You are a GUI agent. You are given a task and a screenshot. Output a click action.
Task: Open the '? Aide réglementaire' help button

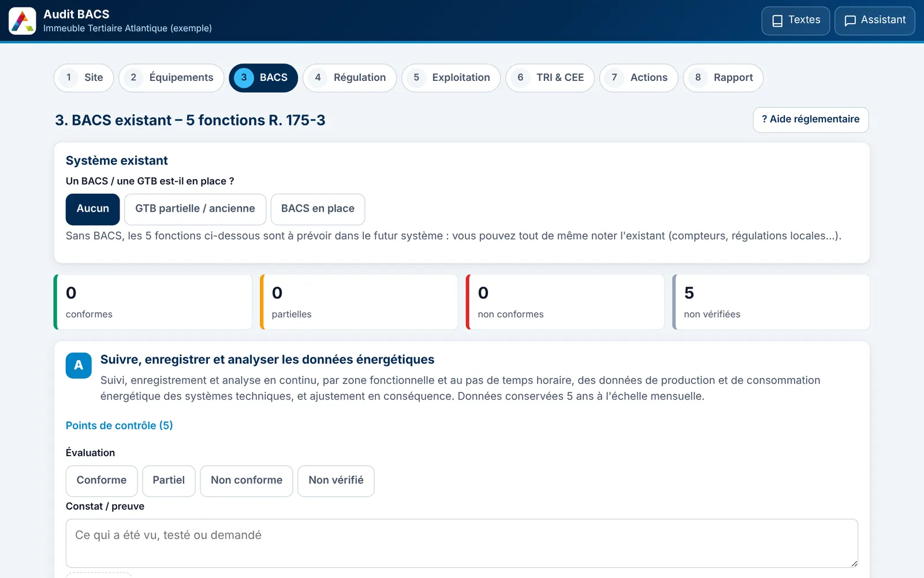811,120
